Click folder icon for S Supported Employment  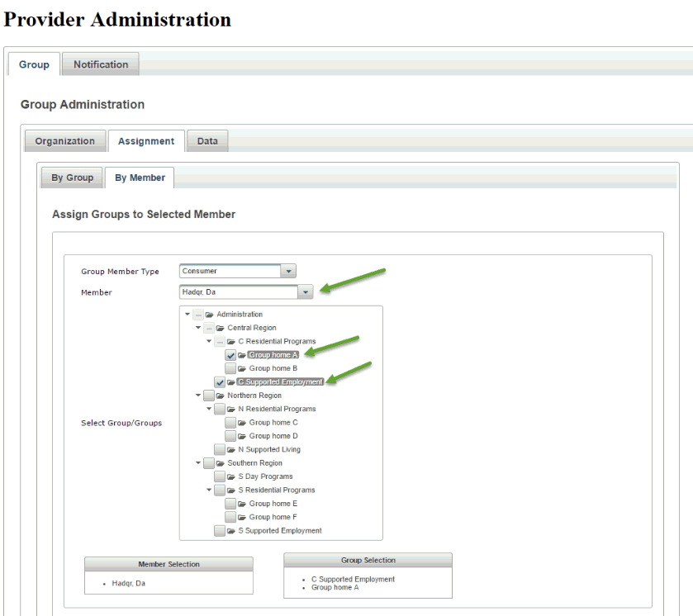[231, 531]
